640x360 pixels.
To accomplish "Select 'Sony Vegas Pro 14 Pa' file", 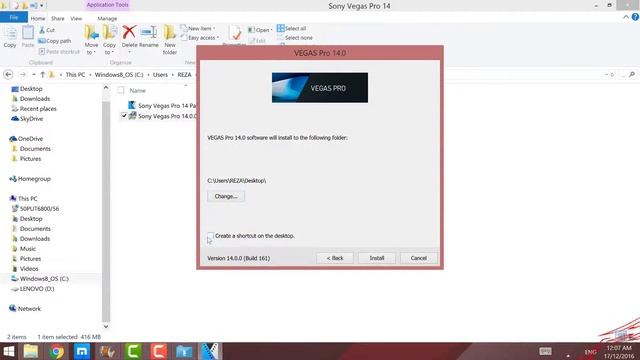I will coord(162,105).
